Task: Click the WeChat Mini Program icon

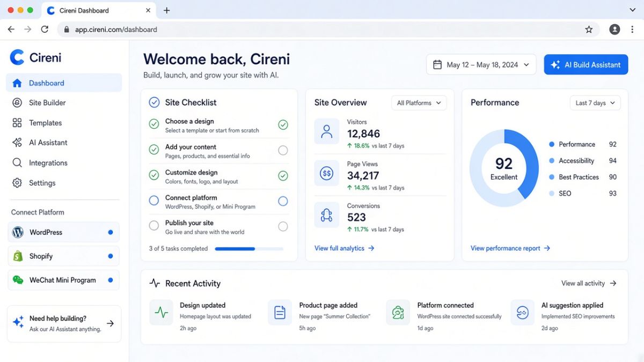Action: point(18,280)
